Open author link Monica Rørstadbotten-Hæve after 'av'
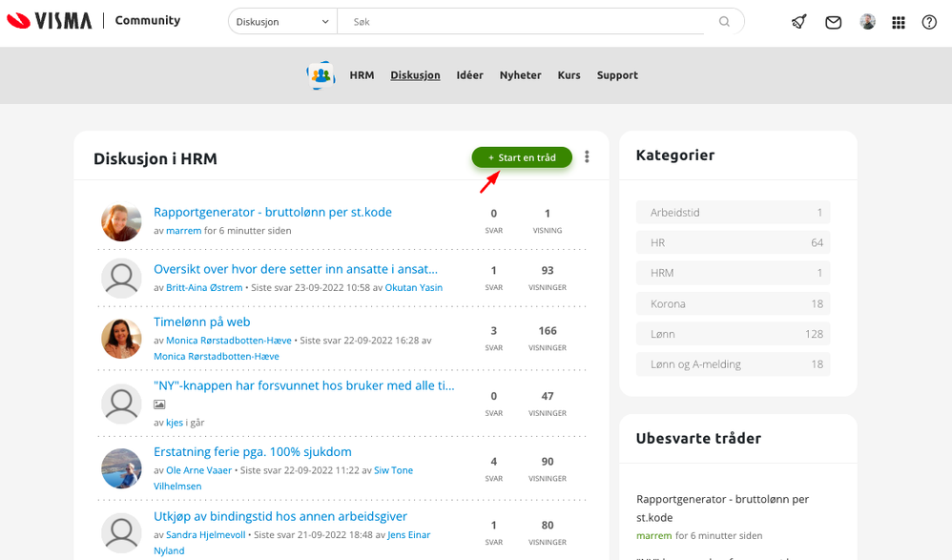Screen dimensions: 952x560 tap(229, 341)
